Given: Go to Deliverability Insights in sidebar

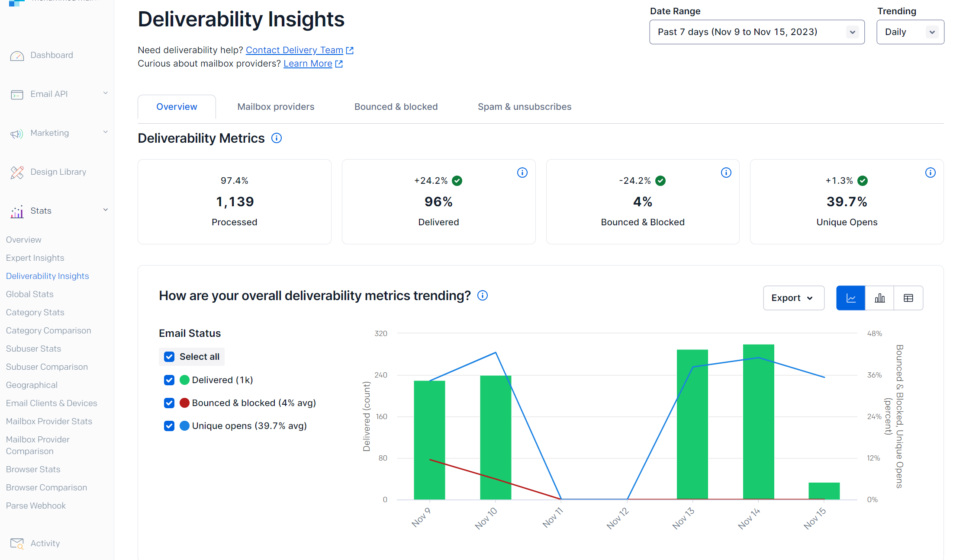Looking at the screenshot, I should pos(48,276).
